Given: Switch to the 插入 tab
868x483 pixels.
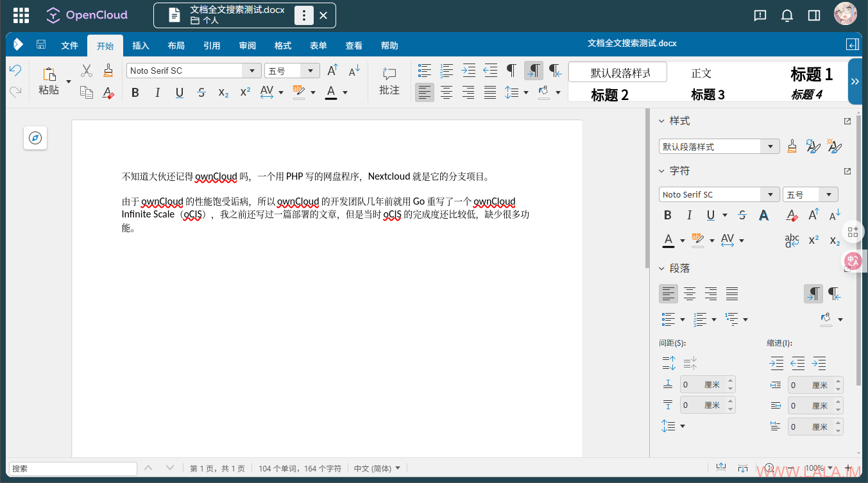Looking at the screenshot, I should coord(140,46).
